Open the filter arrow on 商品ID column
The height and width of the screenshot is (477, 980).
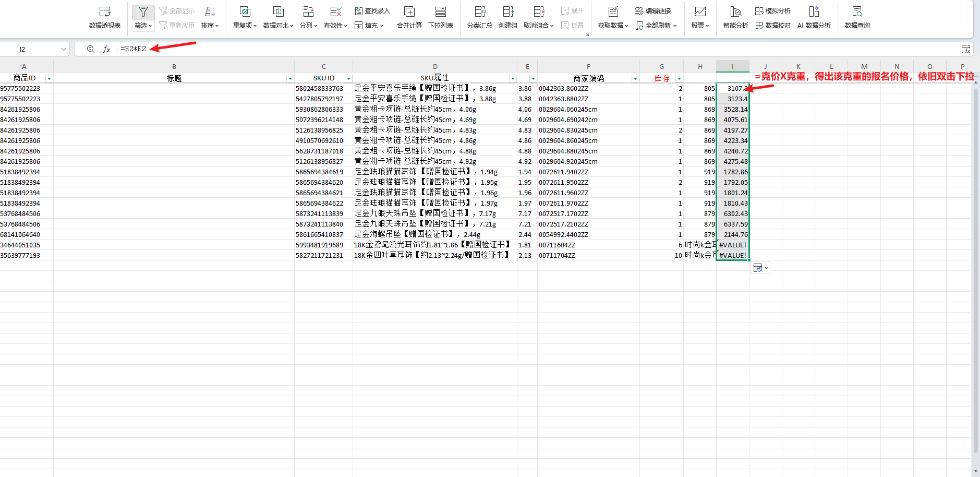click(x=49, y=79)
